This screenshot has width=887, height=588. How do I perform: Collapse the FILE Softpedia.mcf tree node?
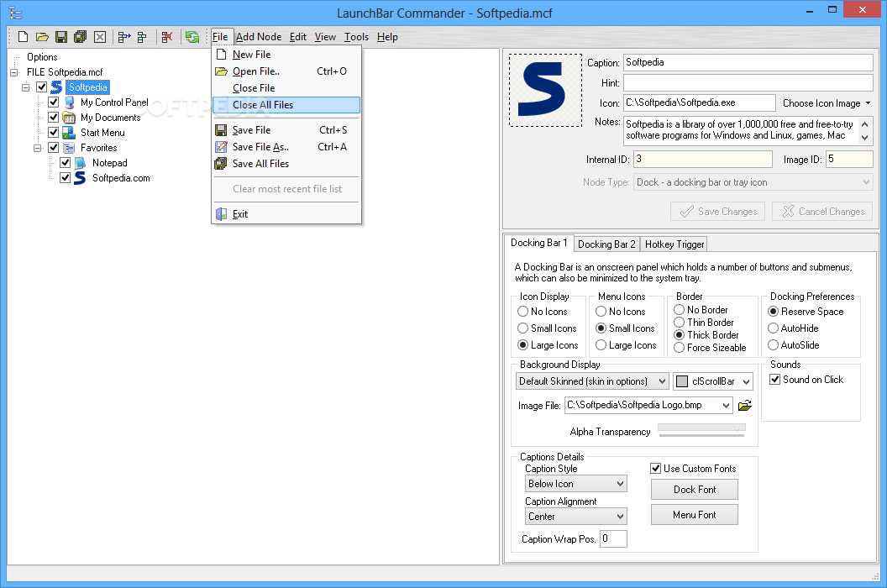14,72
